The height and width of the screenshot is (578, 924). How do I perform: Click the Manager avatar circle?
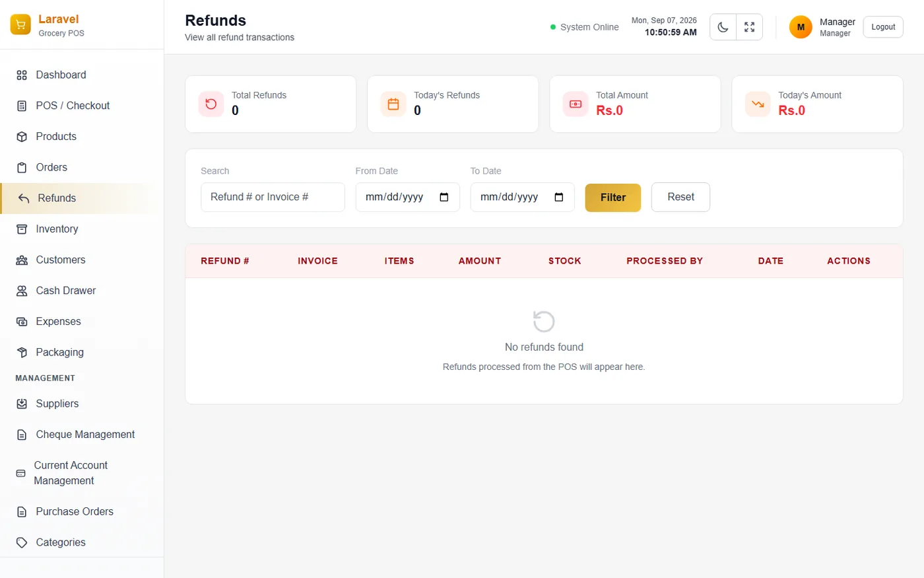click(x=801, y=27)
